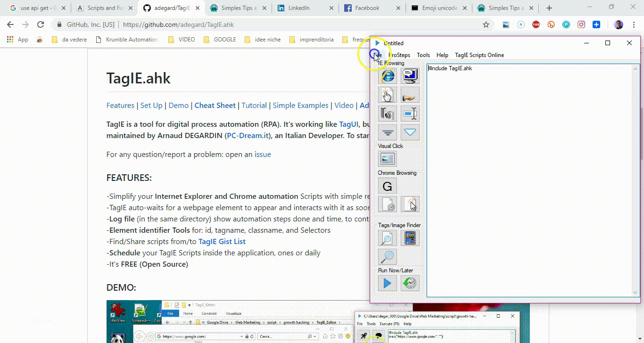The width and height of the screenshot is (644, 343).
Task: Switch to the Emoji unicode browser tab
Action: 440,8
